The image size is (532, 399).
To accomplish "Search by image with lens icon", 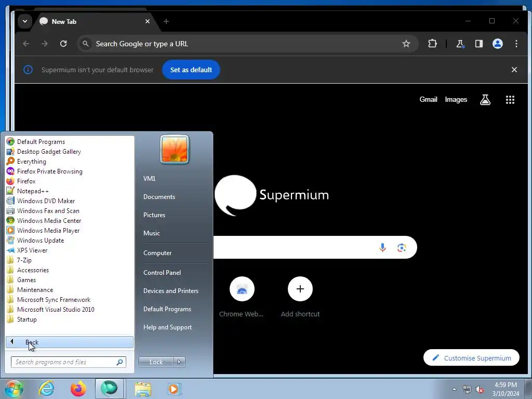I will click(402, 248).
